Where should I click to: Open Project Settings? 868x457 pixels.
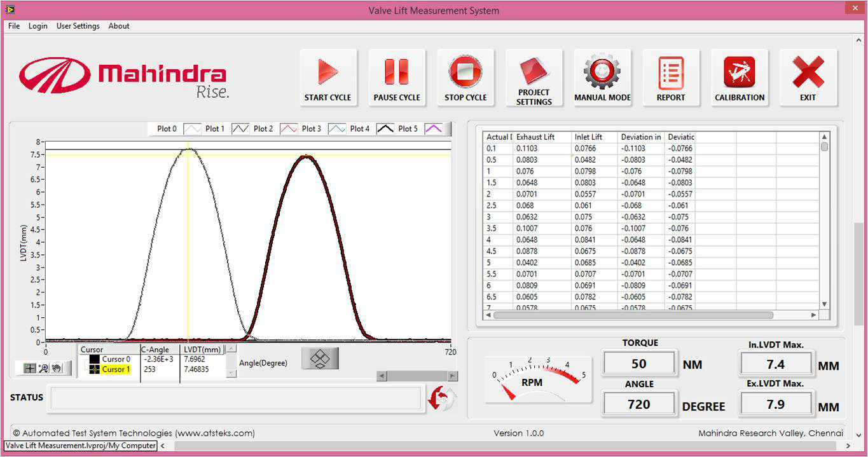click(x=534, y=71)
